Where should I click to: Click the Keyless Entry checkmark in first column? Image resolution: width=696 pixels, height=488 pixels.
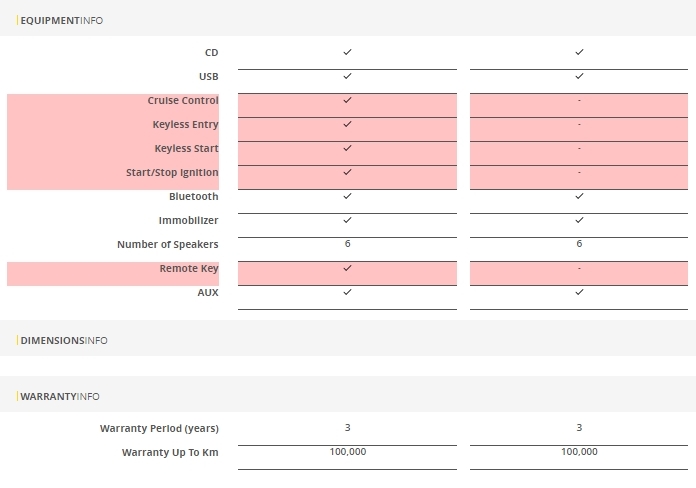347,124
